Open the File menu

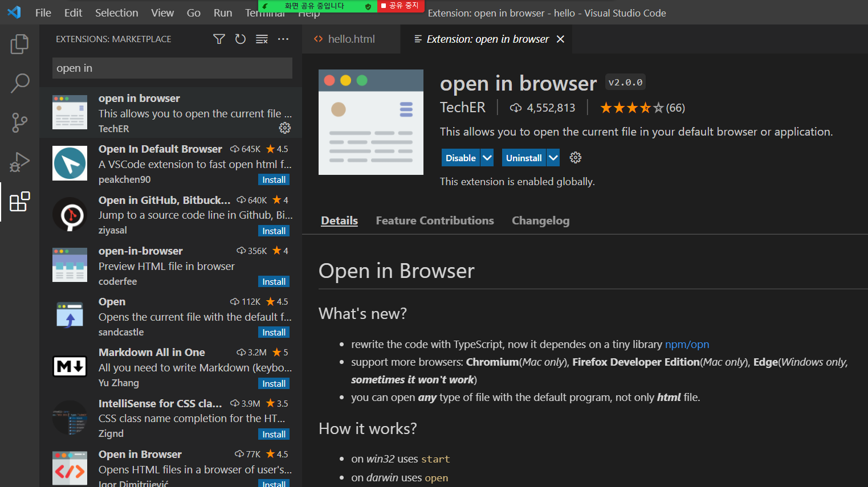point(43,13)
